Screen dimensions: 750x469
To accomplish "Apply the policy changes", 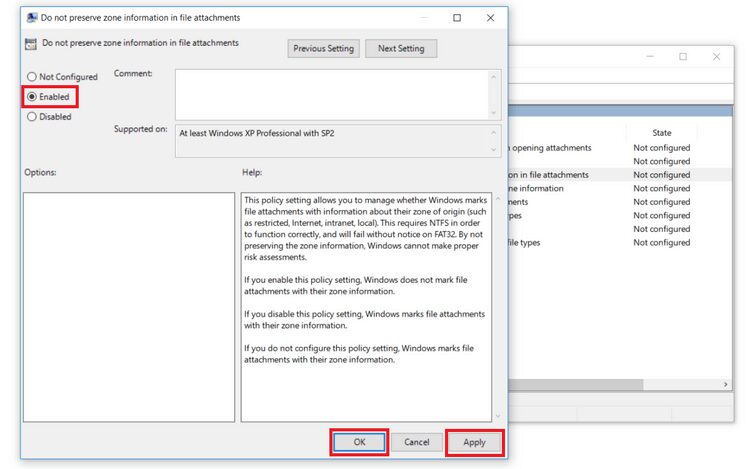I will pyautogui.click(x=474, y=442).
